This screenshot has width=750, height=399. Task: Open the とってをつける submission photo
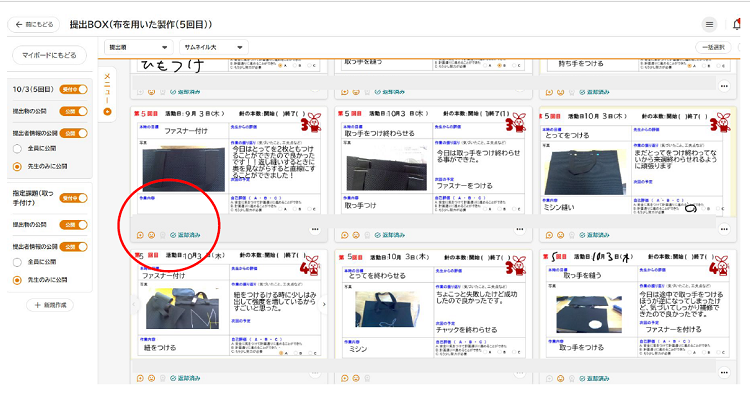[585, 173]
